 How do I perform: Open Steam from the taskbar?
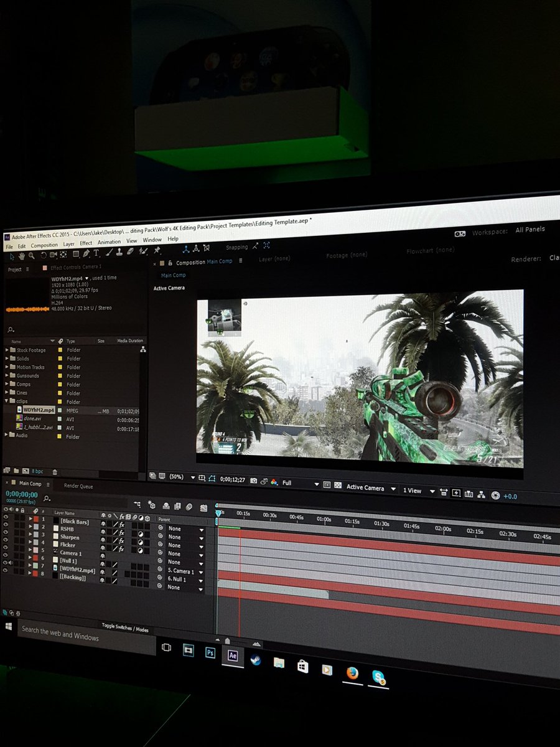(x=256, y=660)
